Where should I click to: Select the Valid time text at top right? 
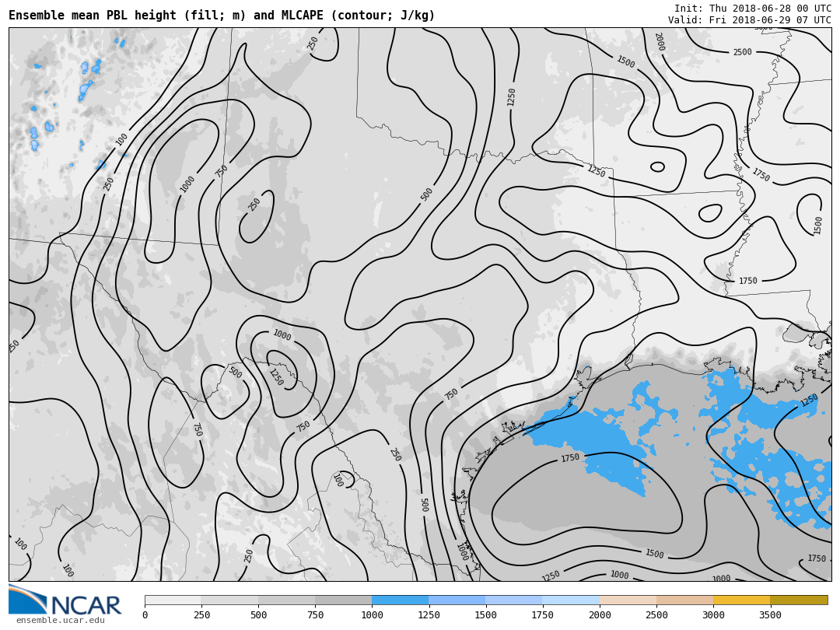[749, 20]
